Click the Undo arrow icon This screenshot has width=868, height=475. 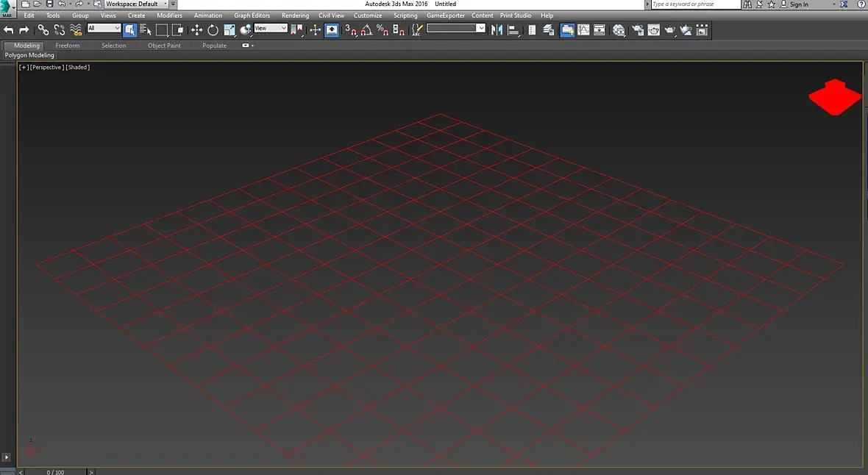point(9,30)
